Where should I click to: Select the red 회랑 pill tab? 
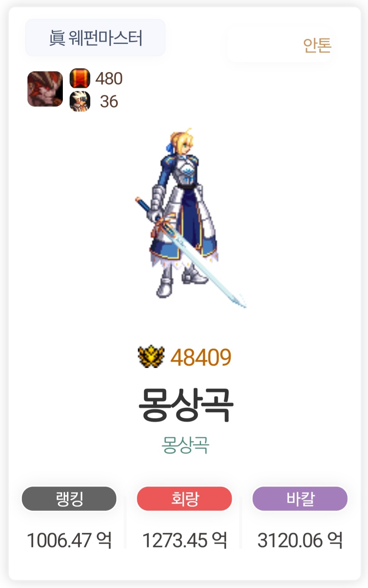pos(184,499)
